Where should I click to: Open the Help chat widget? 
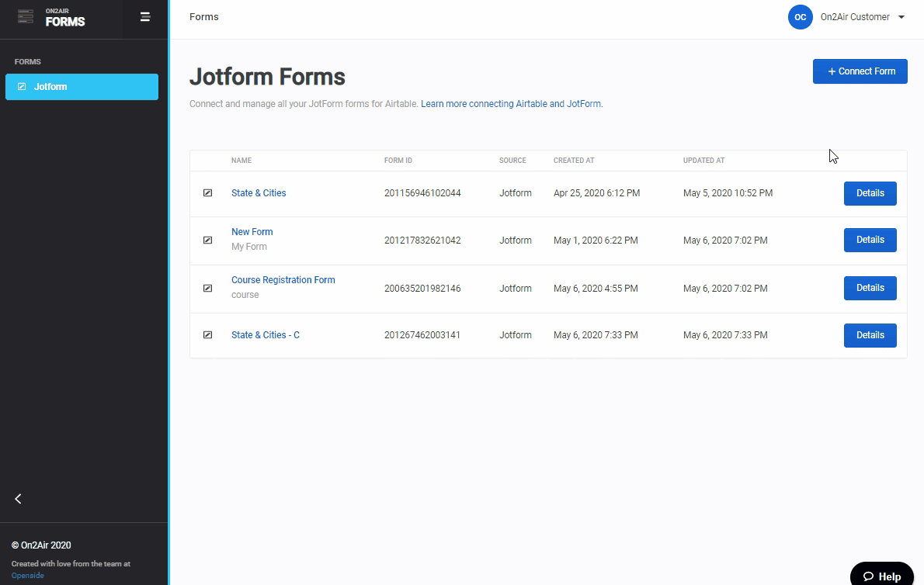[882, 576]
